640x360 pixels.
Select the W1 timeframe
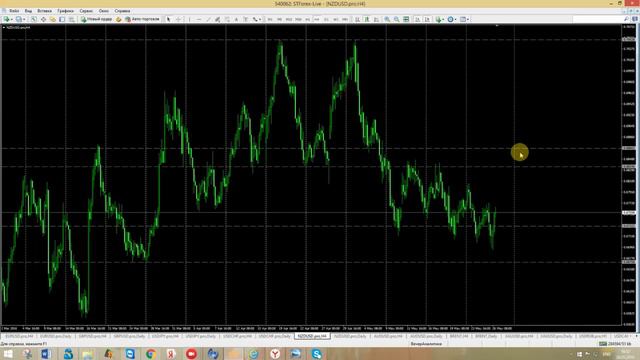[336, 19]
